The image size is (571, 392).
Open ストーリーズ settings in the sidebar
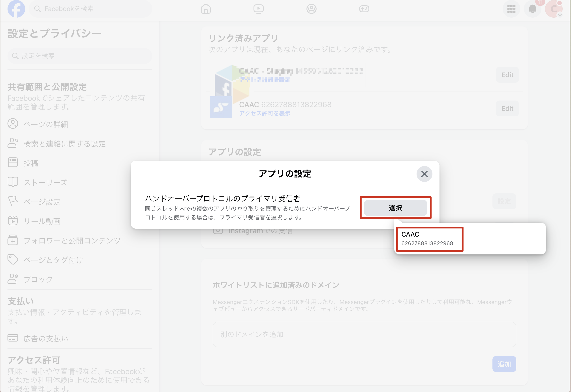(80, 182)
